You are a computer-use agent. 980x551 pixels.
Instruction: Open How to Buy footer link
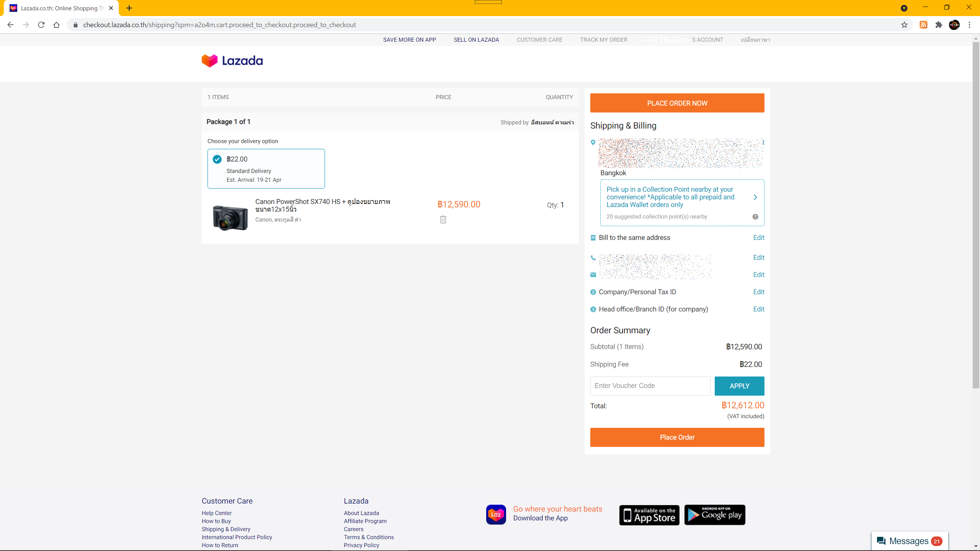[216, 521]
